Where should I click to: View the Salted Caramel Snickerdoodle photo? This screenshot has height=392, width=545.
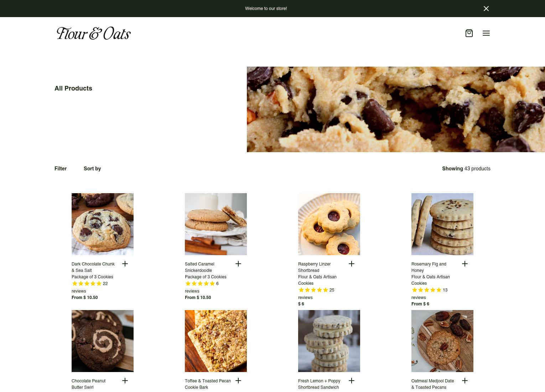216,224
